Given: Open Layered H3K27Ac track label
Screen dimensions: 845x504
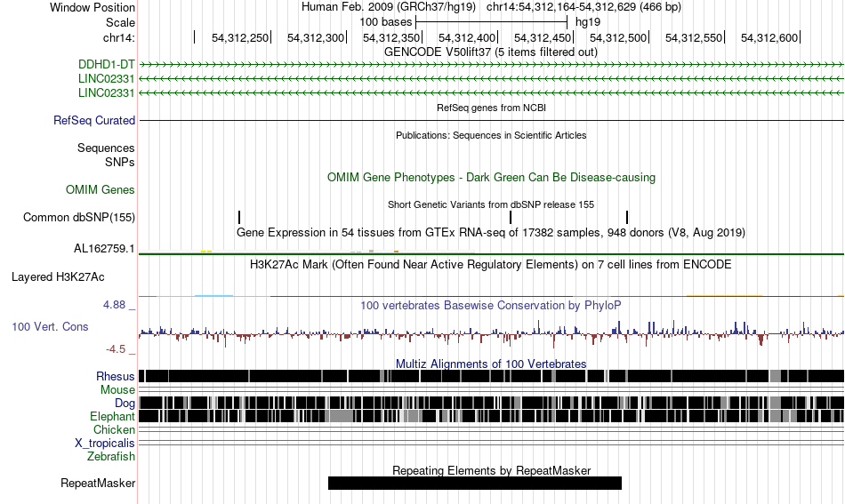Looking at the screenshot, I should pyautogui.click(x=58, y=276).
